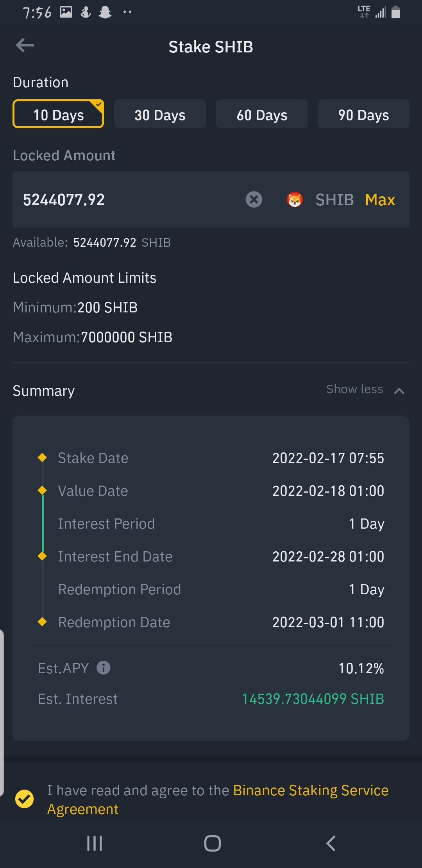Edit the locked amount input field
This screenshot has height=868, width=422.
(129, 199)
